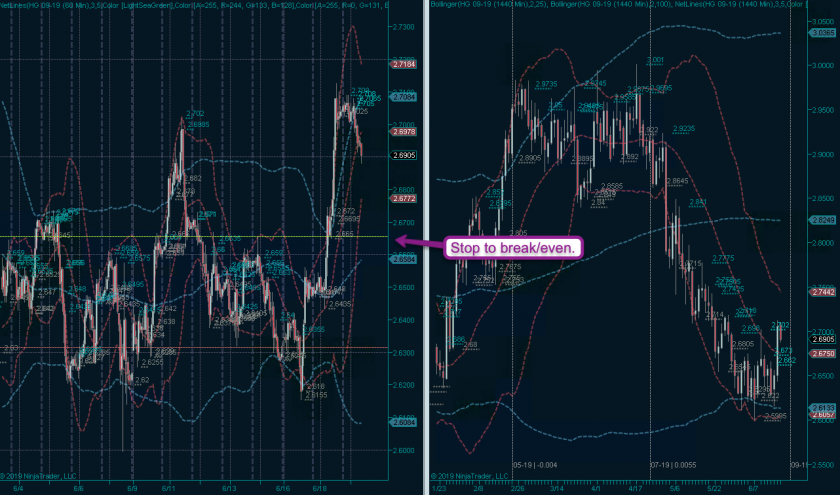840x495 pixels.
Task: Click the 6/9 date label on left time axis
Action: 132,489
